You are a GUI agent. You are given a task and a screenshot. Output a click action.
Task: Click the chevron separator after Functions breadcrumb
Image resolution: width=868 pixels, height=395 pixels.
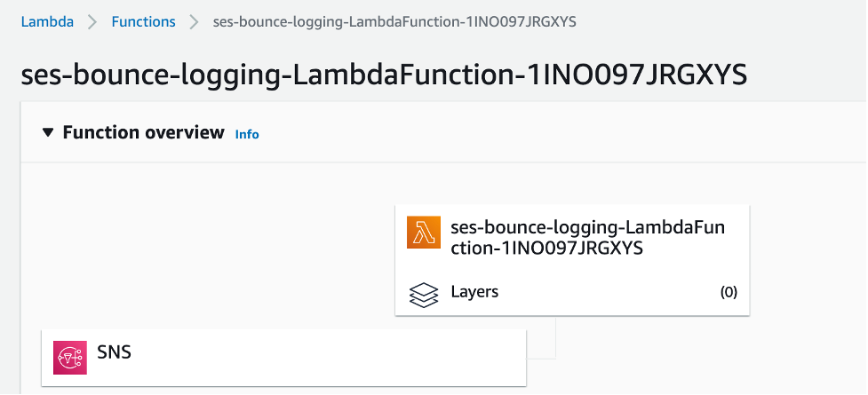tap(195, 22)
